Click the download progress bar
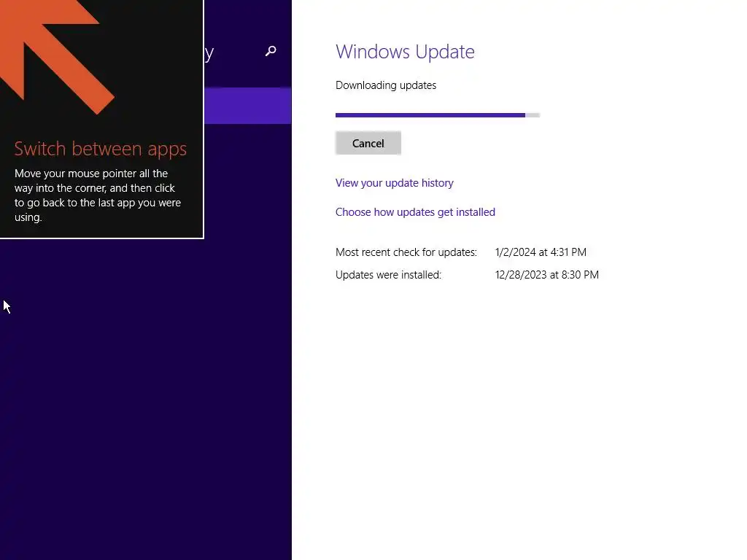Screen dimensions: 747x560 [438, 114]
